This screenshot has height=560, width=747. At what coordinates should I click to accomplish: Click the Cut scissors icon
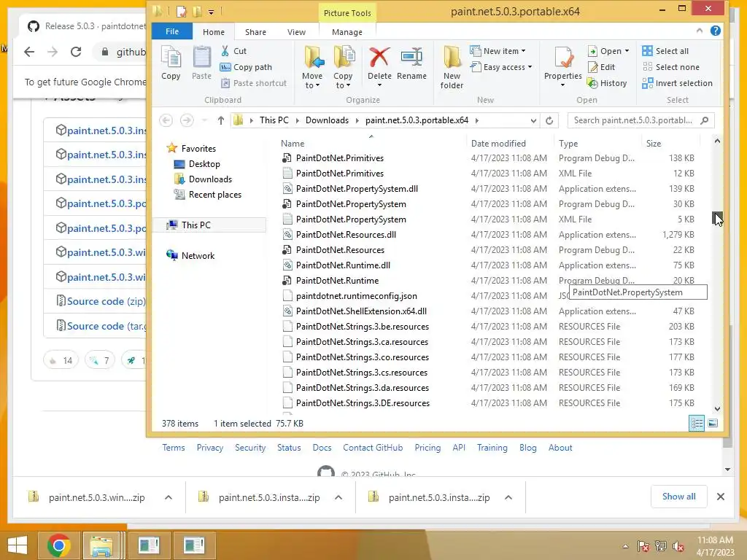225,51
